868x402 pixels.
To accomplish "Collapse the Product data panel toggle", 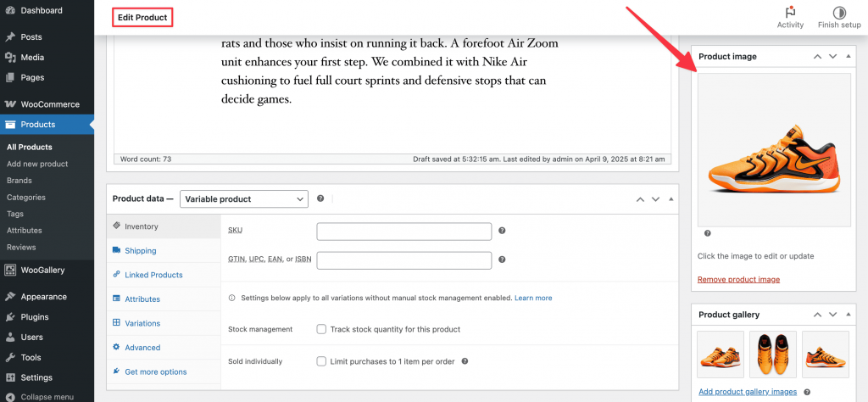I will click(671, 198).
